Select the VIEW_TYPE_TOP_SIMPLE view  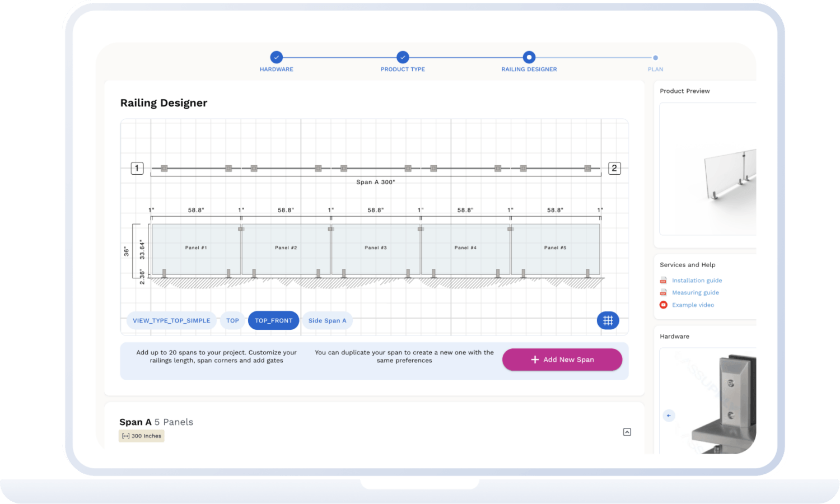[171, 320]
